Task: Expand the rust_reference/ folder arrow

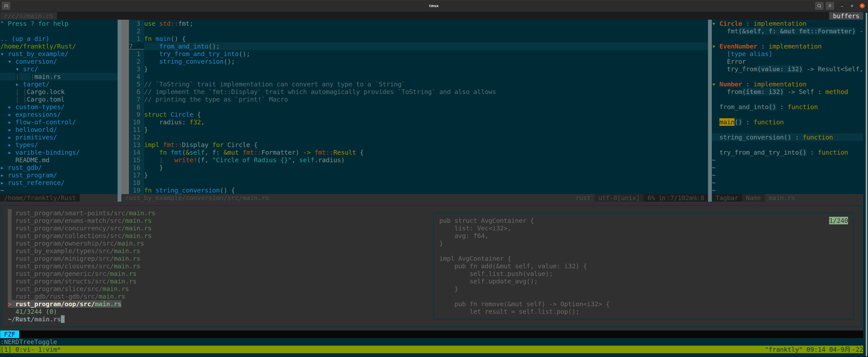Action: point(2,183)
